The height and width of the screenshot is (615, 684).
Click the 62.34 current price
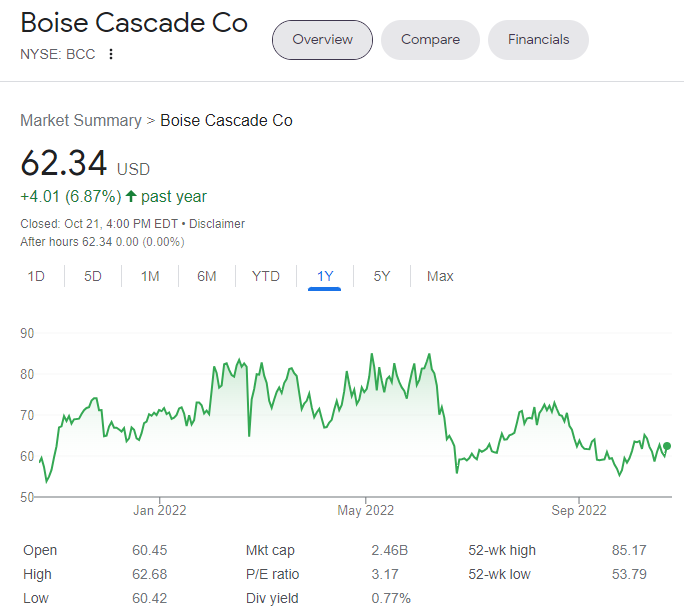64,163
